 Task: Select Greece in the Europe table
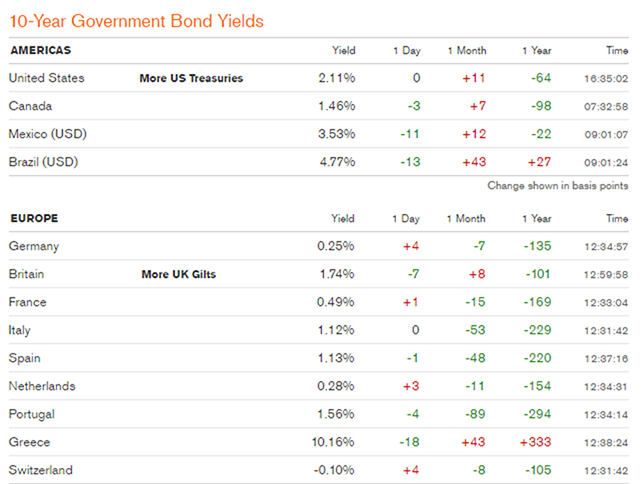coord(28,442)
